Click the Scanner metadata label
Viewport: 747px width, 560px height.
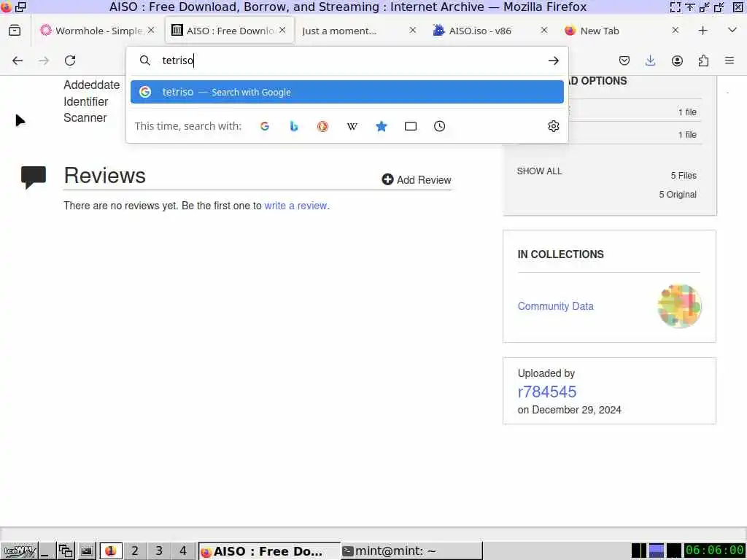[85, 117]
